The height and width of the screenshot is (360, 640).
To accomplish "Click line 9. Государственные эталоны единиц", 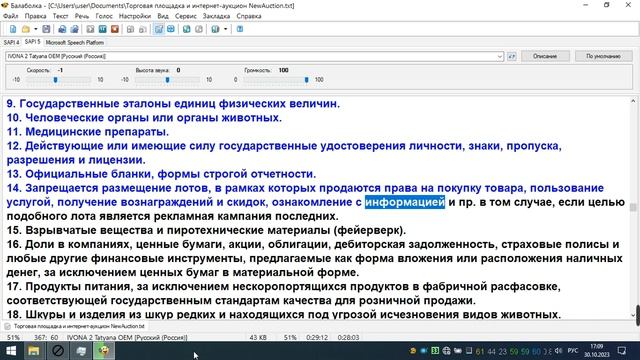I will pyautogui.click(x=173, y=104).
